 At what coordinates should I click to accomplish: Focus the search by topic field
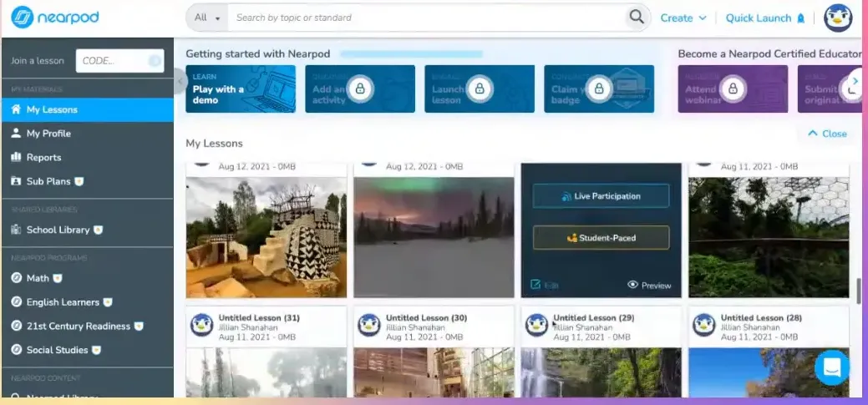426,18
